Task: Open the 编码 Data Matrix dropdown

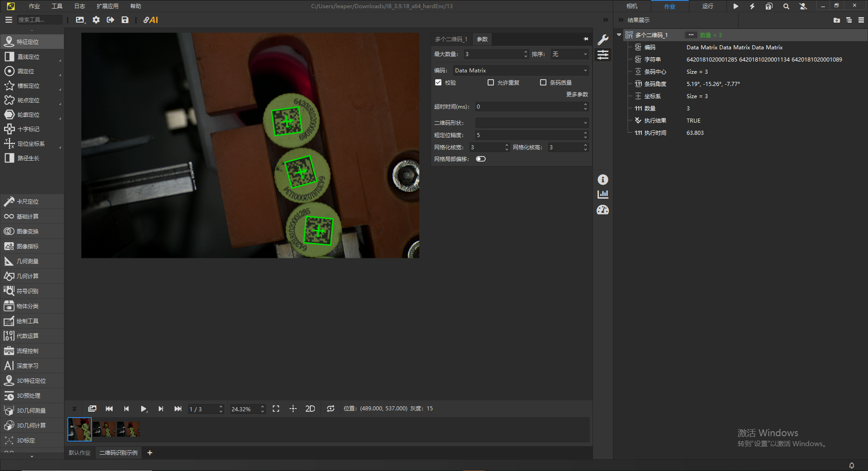Action: tap(521, 71)
